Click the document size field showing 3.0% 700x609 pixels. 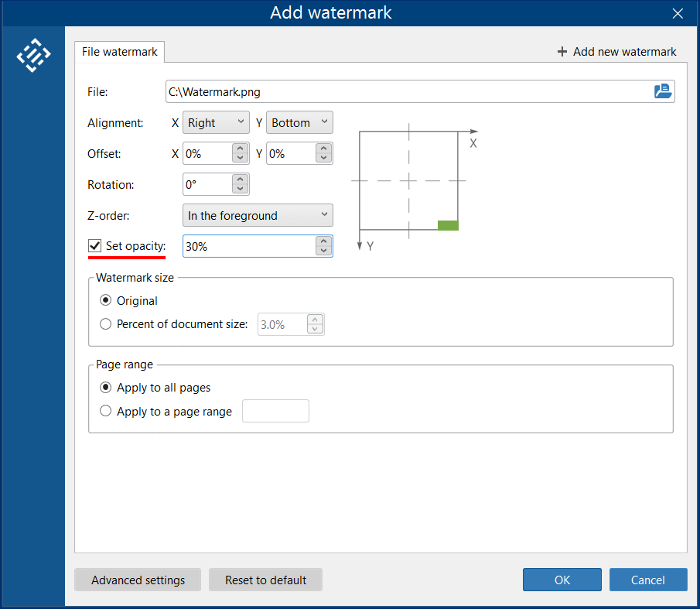pyautogui.click(x=282, y=324)
